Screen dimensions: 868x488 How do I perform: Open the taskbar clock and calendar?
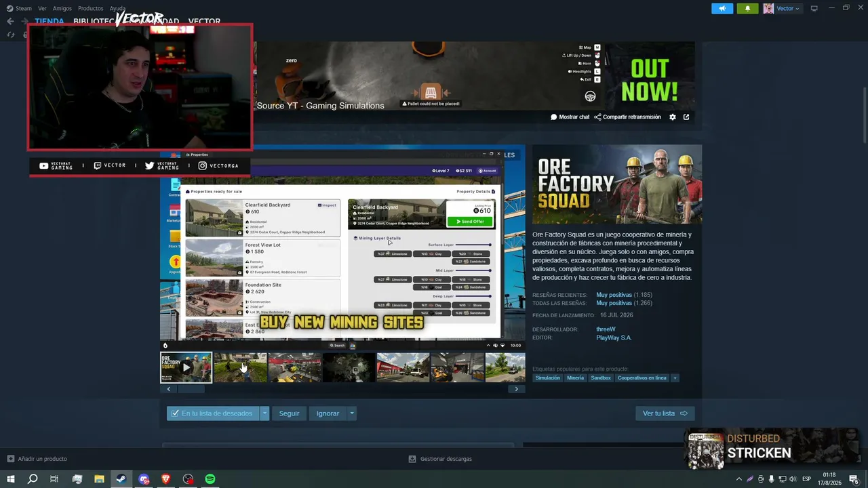coord(831,479)
